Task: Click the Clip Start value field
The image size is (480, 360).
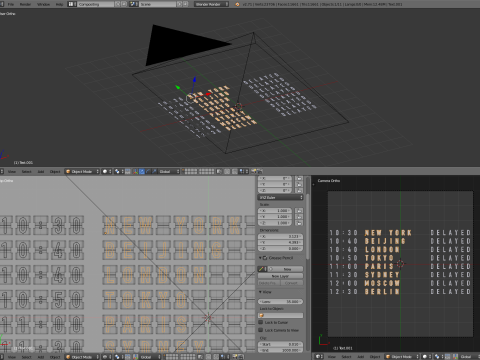Action: (281, 344)
